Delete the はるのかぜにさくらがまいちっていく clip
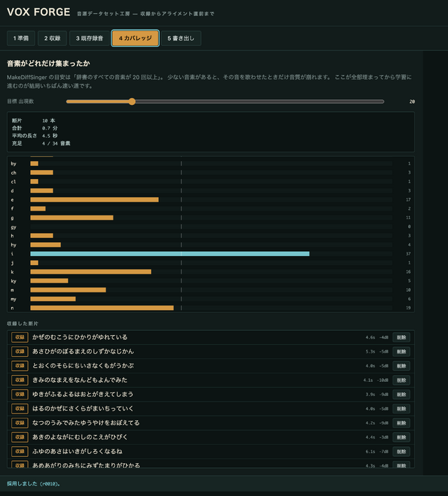Screen dimensions: 448x496 (401, 409)
